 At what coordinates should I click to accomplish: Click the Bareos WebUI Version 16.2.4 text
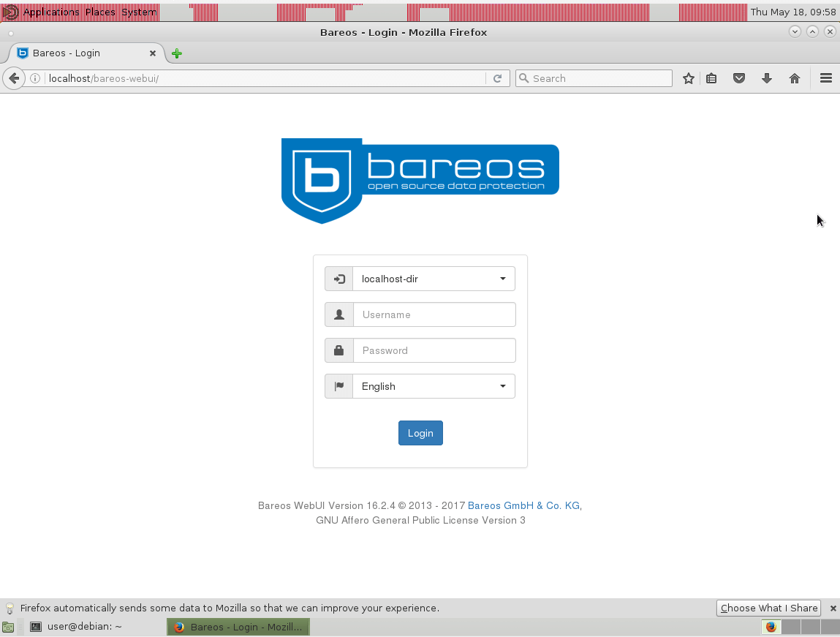coord(326,505)
